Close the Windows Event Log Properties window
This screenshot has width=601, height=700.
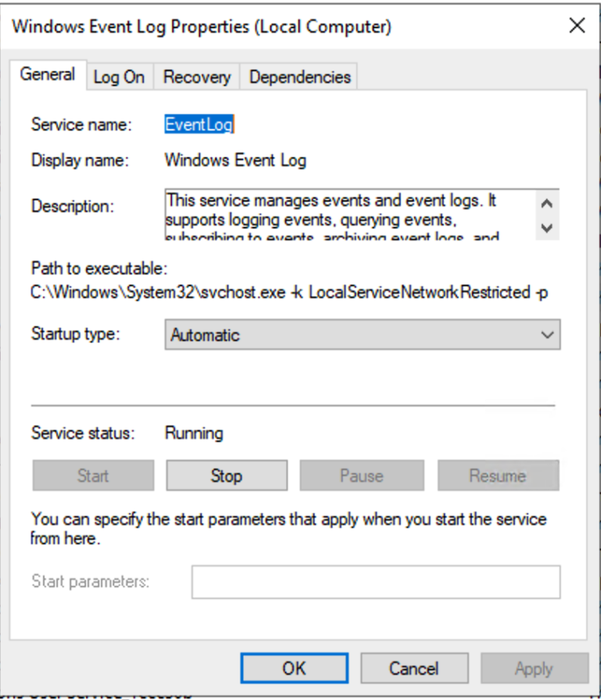[577, 26]
